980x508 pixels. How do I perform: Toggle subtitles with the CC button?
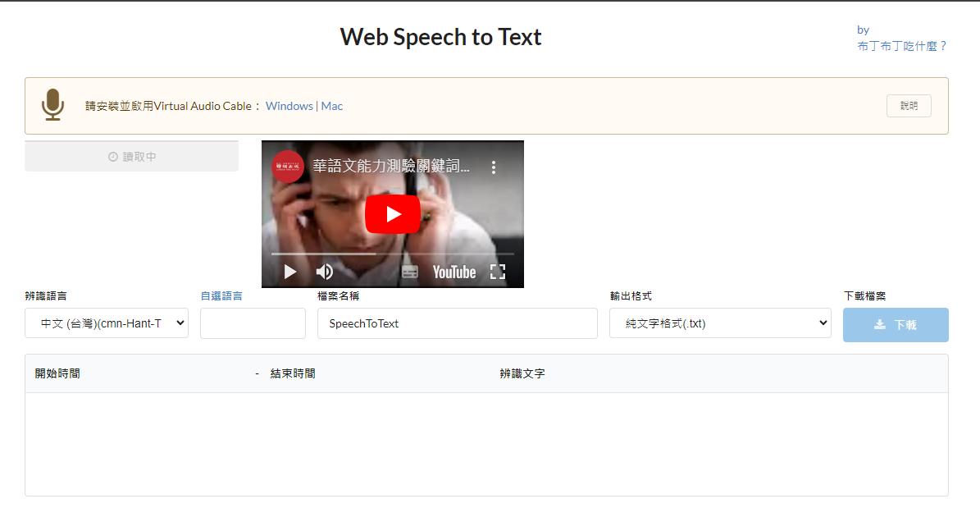pos(410,272)
